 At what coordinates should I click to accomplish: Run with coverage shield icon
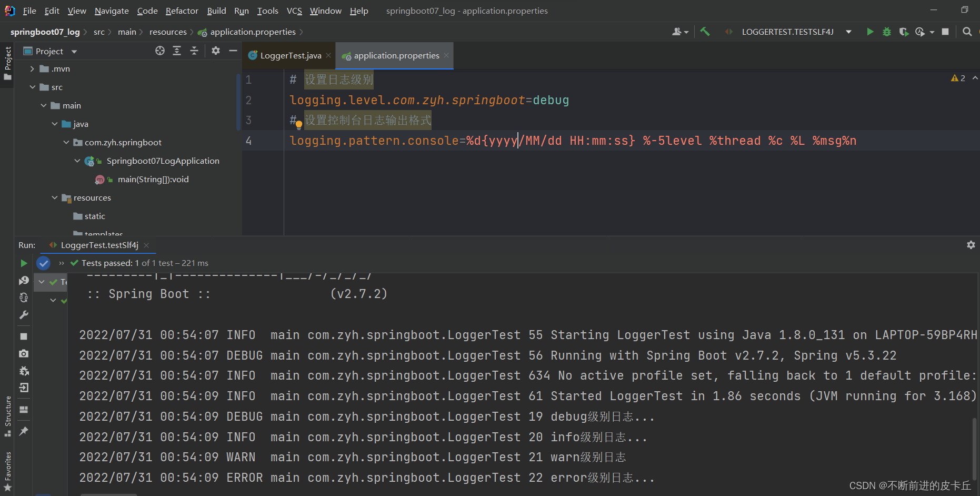[904, 32]
